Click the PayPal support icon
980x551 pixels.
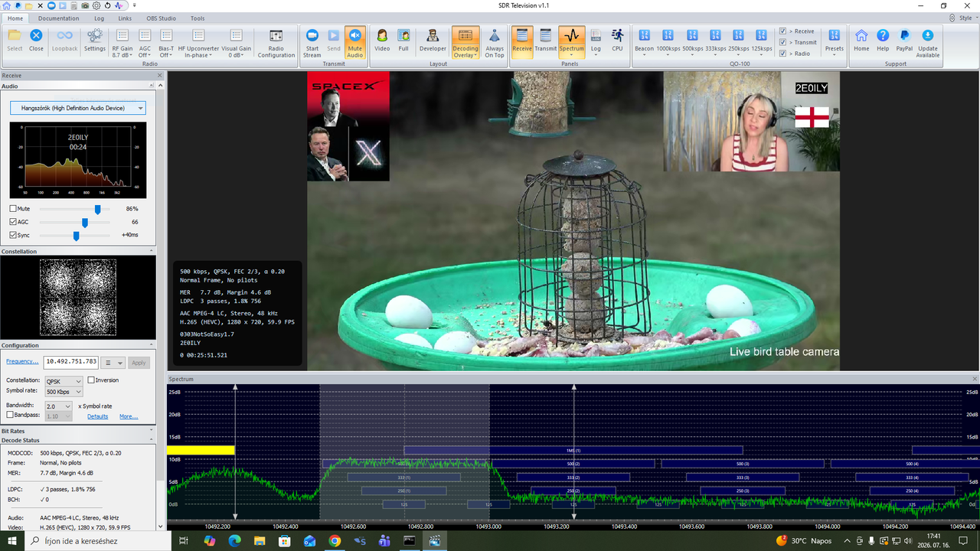click(x=904, y=42)
